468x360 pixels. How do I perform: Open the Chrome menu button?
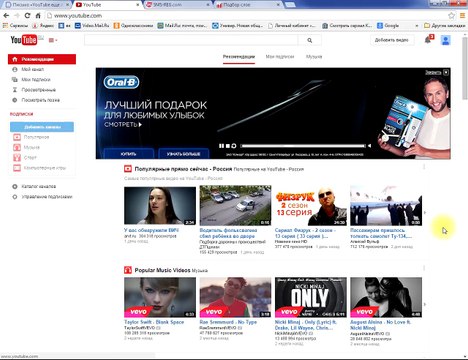[462, 15]
